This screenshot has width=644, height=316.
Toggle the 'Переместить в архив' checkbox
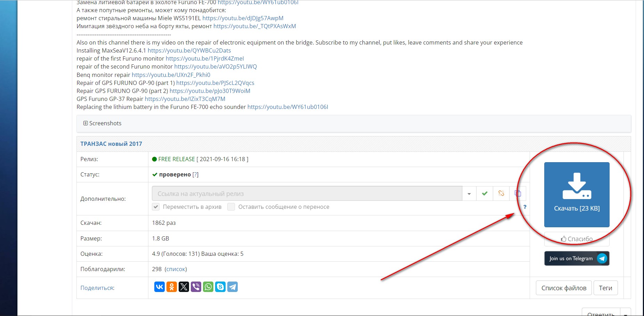[156, 207]
